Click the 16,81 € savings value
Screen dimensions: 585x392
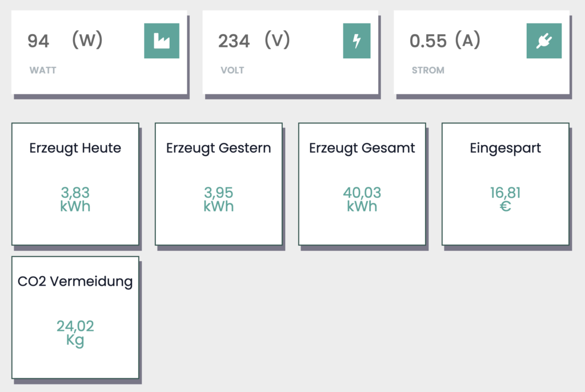coord(506,199)
